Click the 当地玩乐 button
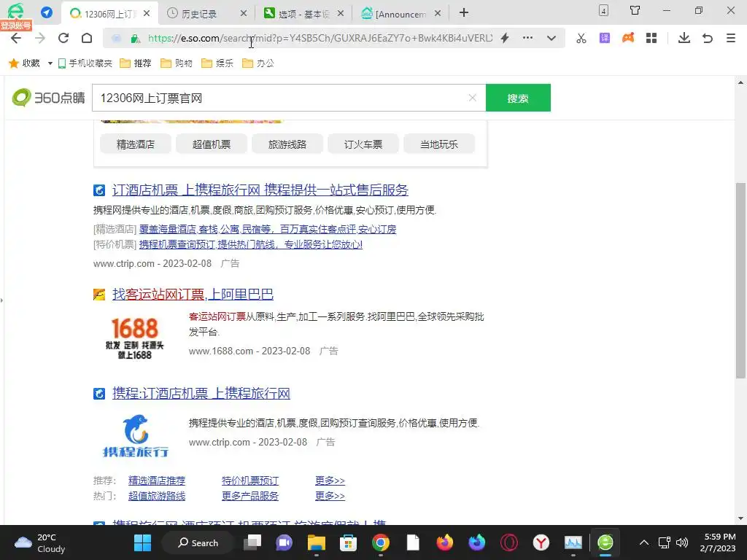The width and height of the screenshot is (747, 560). [x=438, y=144]
